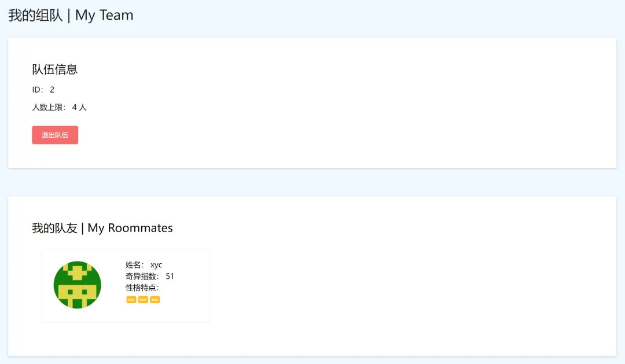Click the 4 人 capacity value
The width and height of the screenshot is (625, 364).
[79, 107]
